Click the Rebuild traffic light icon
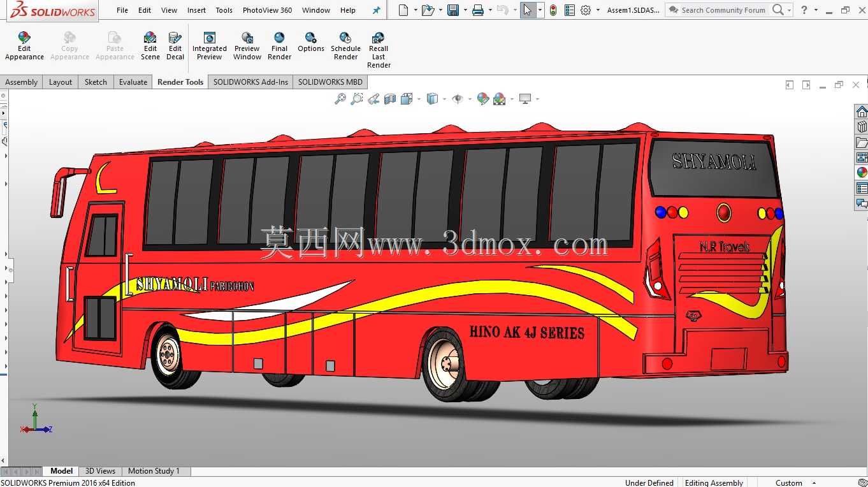 click(553, 10)
